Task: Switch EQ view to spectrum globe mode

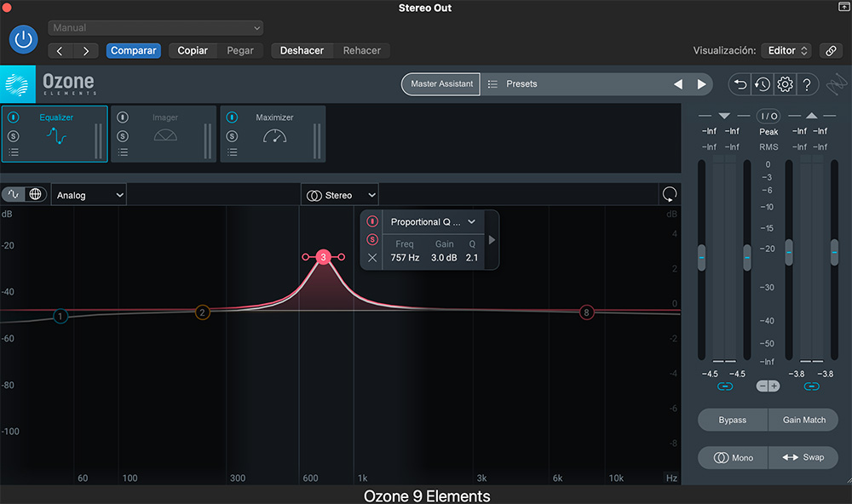Action: click(35, 194)
